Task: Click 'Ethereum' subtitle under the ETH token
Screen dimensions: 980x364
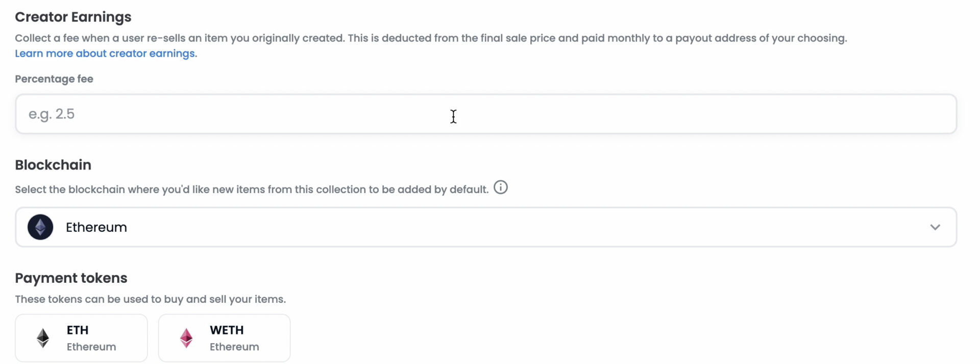Action: 91,347
